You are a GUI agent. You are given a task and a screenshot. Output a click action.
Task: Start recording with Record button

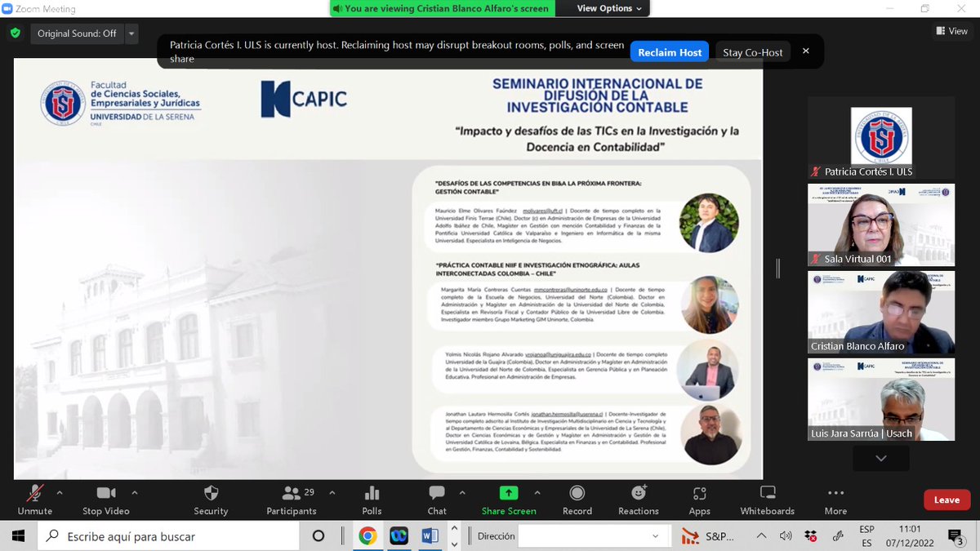tap(577, 500)
